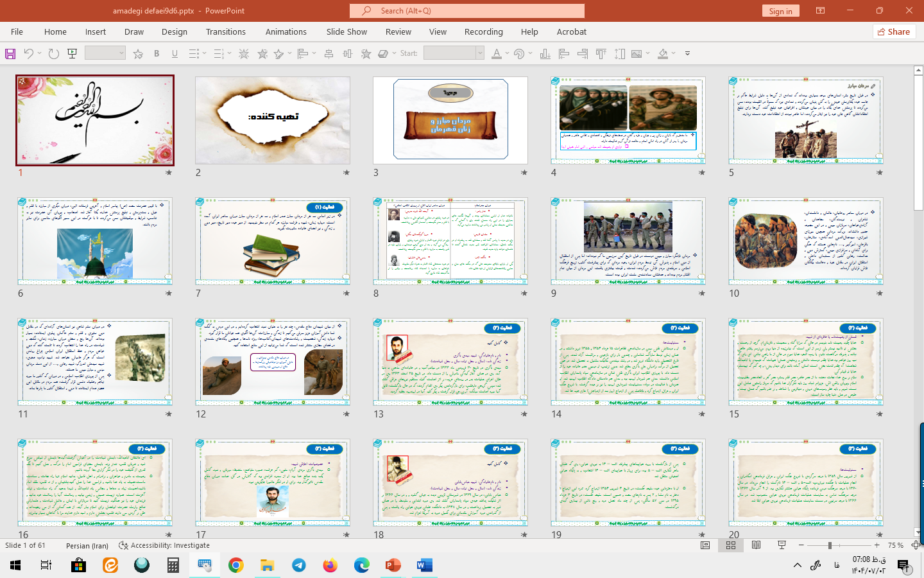Open the animation Start dropdown
Viewport: 924px width, 578px height.
pyautogui.click(x=479, y=54)
